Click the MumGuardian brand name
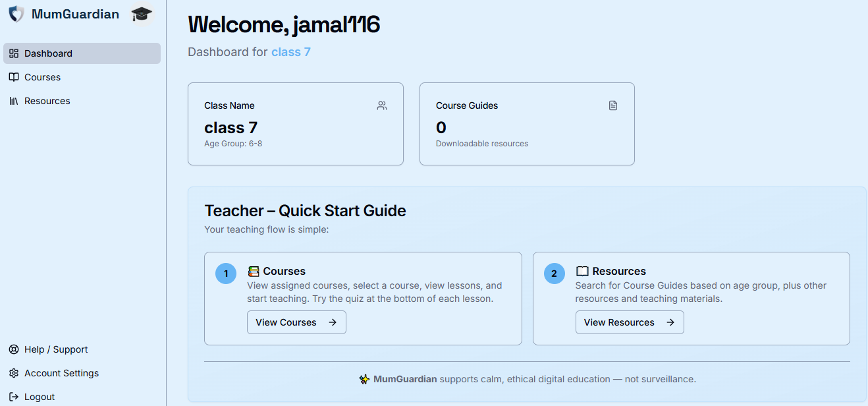This screenshot has width=868, height=406. [x=75, y=14]
